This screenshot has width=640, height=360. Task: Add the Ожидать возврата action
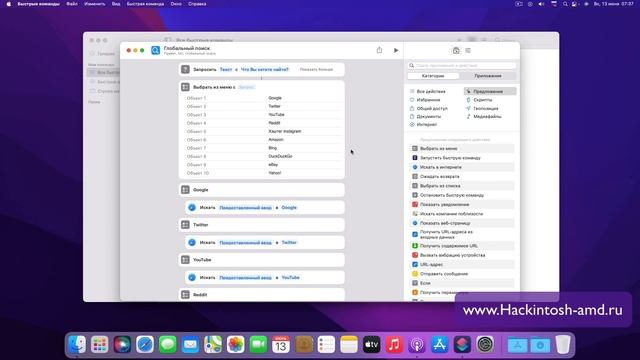point(462,176)
